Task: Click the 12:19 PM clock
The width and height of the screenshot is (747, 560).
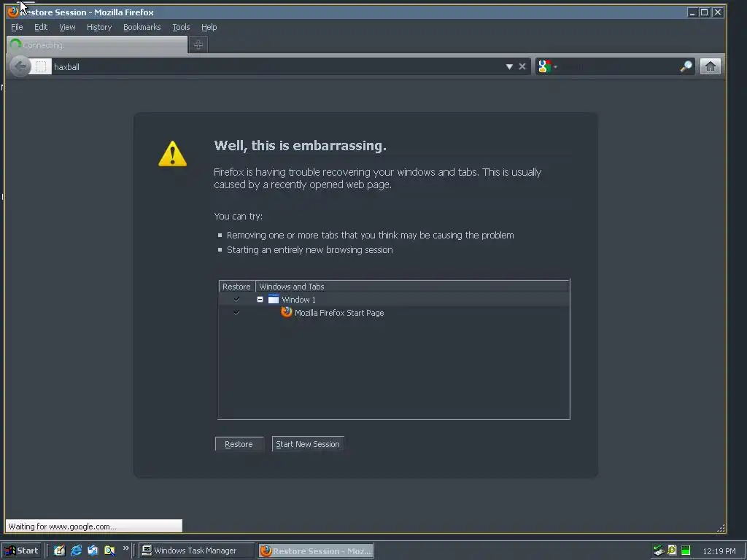Action: click(719, 551)
